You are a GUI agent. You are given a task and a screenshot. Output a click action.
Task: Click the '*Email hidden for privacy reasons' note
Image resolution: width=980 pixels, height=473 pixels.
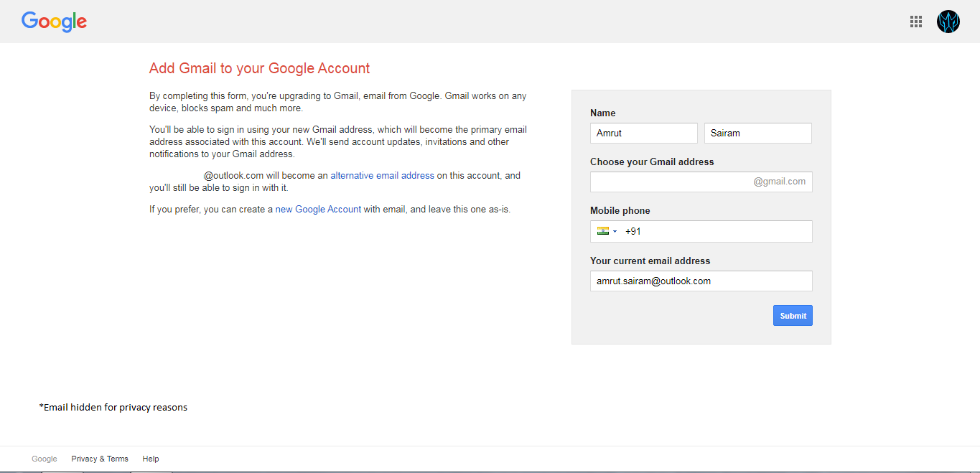[113, 407]
